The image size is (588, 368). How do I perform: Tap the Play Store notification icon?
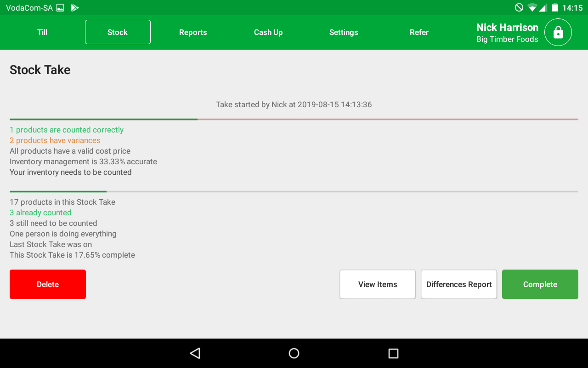coord(75,8)
